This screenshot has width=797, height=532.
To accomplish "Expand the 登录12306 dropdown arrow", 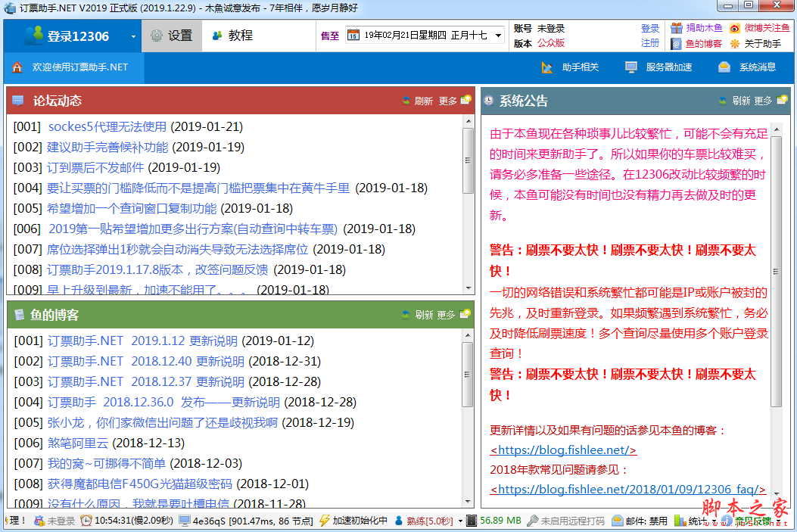I will tap(133, 36).
